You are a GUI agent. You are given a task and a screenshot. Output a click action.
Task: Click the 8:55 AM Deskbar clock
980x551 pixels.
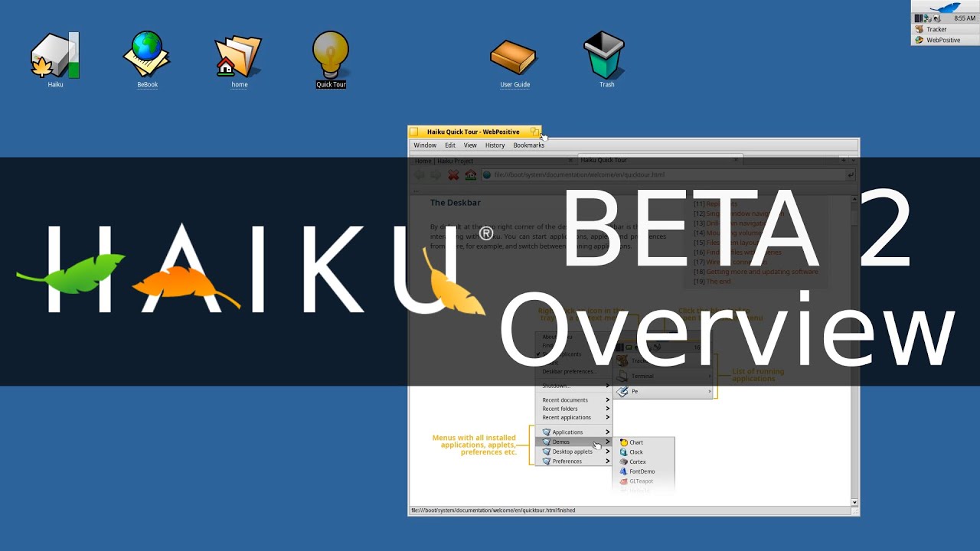[x=965, y=18]
